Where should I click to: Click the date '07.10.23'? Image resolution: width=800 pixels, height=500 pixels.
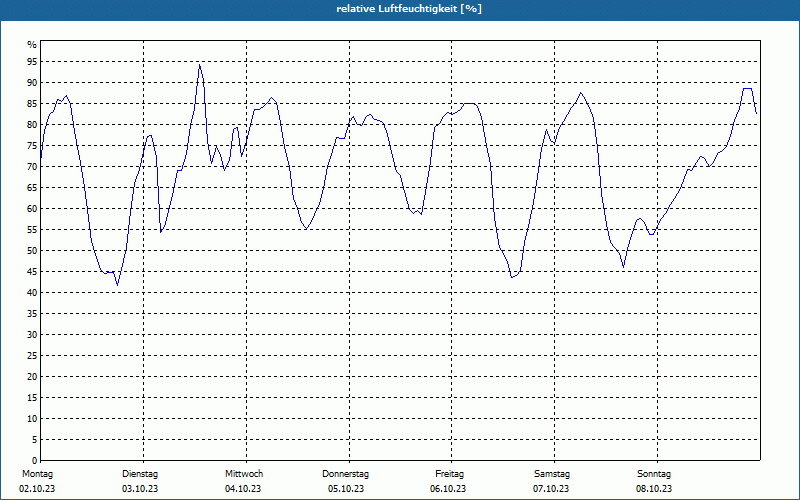point(552,489)
